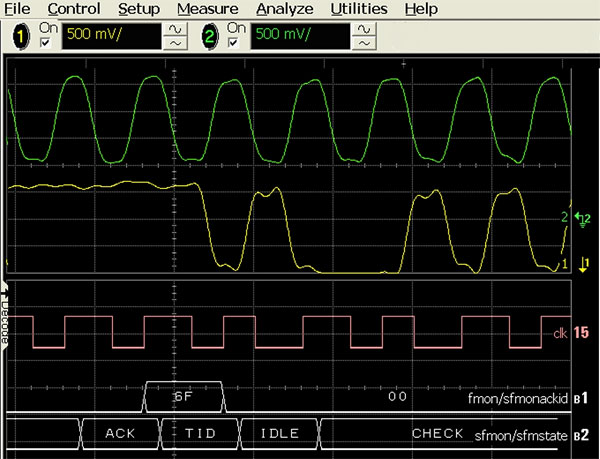Increase channel 2 scale with large-wave button
The width and height of the screenshot is (600, 459).
click(364, 29)
